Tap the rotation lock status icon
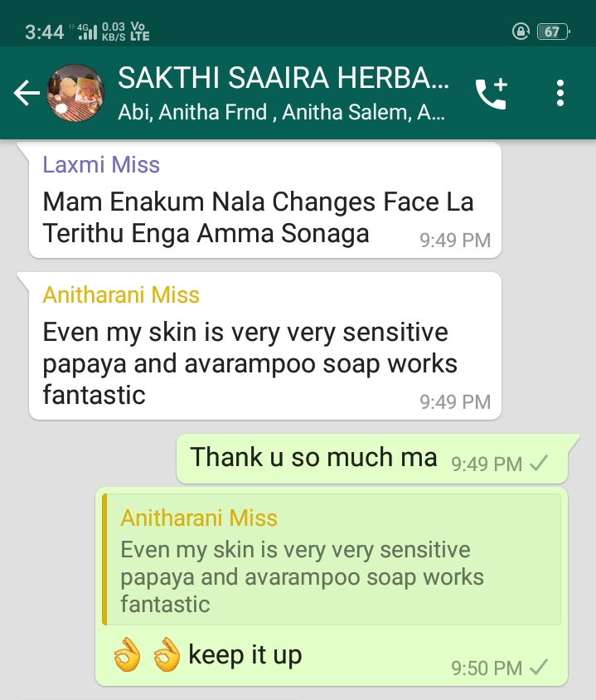Screen dimensions: 596x700 (521, 32)
